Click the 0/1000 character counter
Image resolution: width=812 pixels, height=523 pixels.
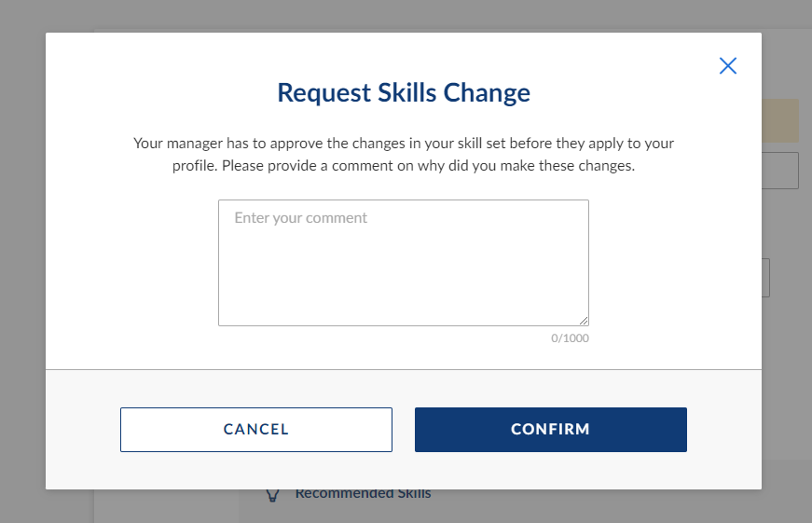(x=570, y=338)
